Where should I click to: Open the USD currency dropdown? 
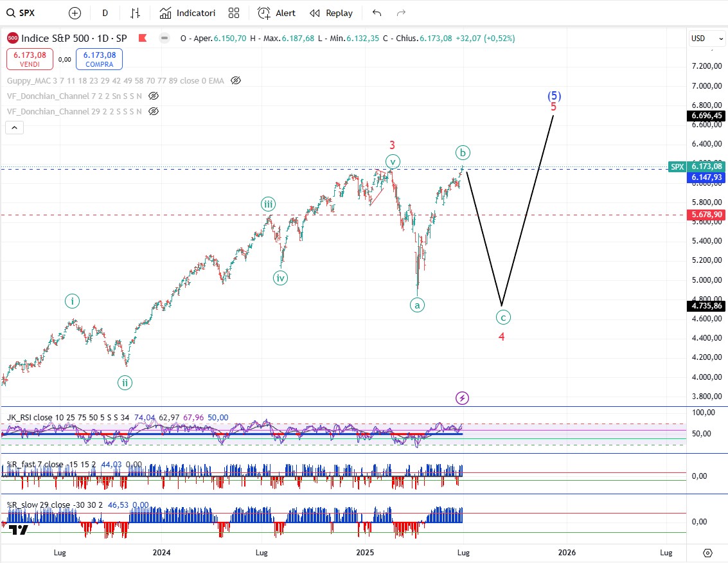tap(707, 39)
